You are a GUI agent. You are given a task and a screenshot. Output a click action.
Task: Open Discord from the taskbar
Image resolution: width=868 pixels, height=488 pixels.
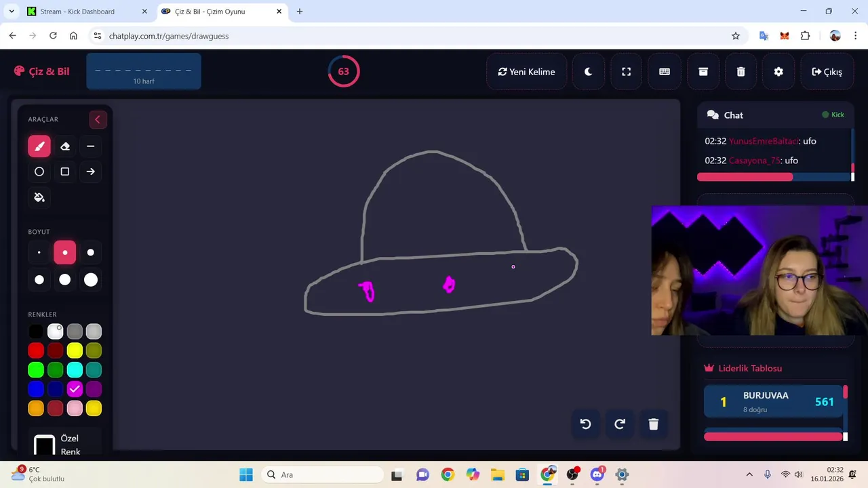click(597, 474)
